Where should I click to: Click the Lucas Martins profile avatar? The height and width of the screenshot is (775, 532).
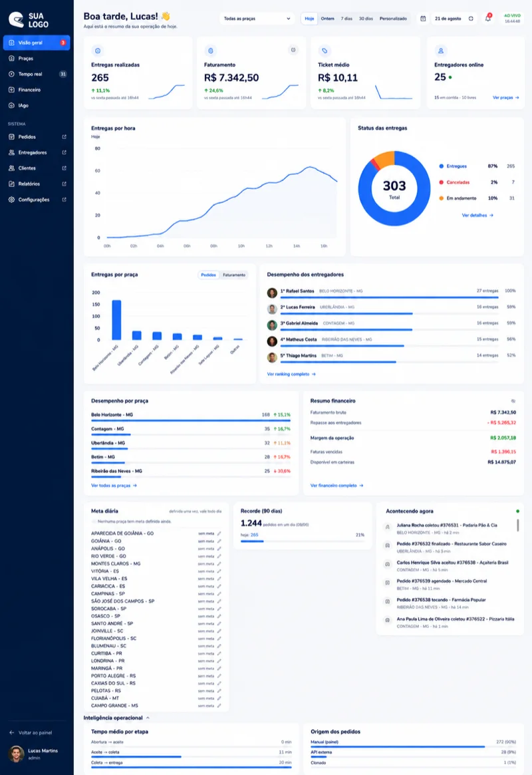tap(17, 754)
